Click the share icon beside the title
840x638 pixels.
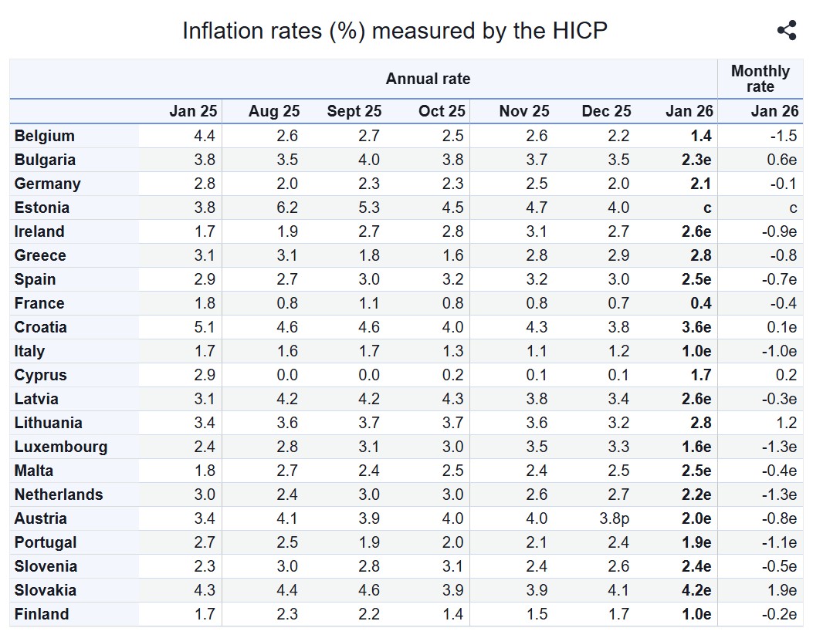[x=786, y=31]
